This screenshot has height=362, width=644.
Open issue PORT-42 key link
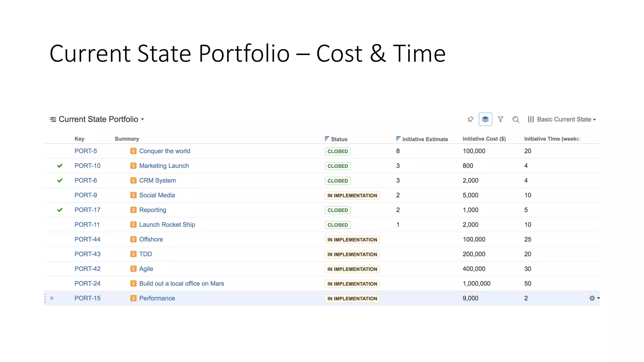pyautogui.click(x=87, y=269)
